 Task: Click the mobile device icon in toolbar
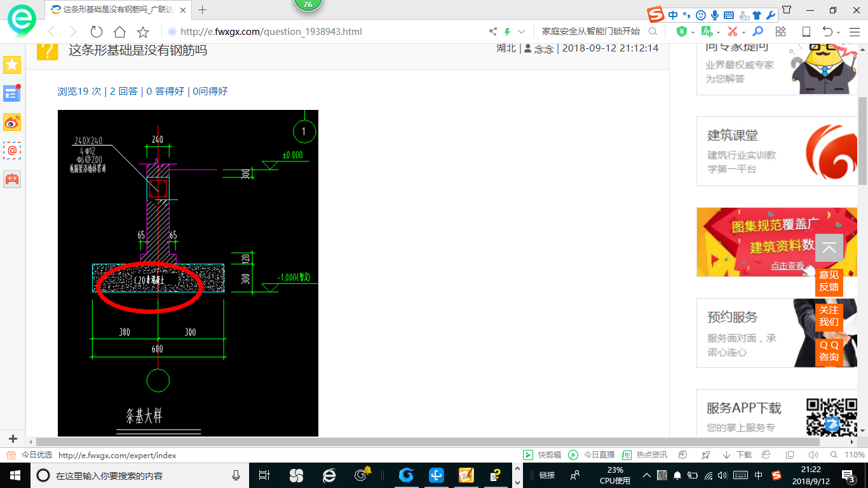[806, 32]
